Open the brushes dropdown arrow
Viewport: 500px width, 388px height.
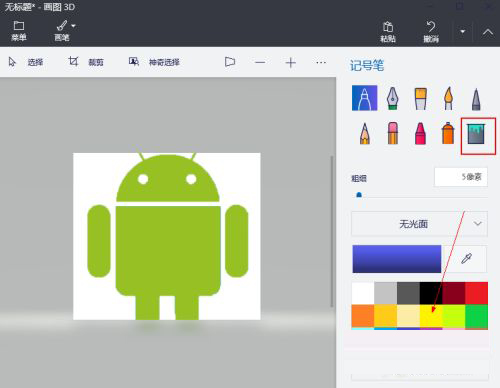click(x=73, y=26)
